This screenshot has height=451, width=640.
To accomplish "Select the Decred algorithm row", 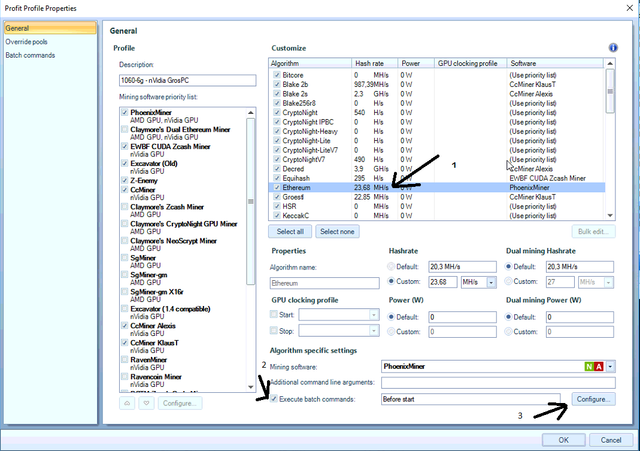I will pos(437,169).
